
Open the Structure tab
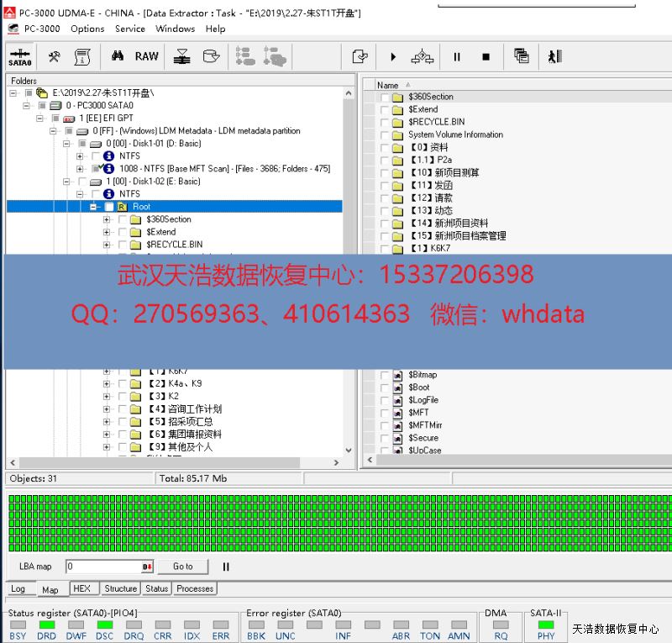click(x=120, y=588)
